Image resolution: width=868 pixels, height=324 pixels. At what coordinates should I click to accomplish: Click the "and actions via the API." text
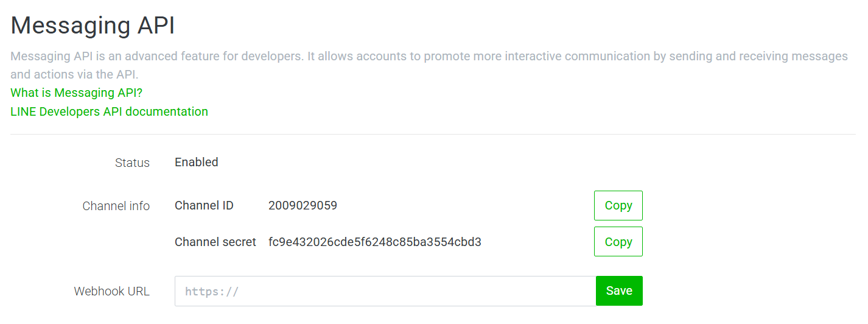pos(74,75)
